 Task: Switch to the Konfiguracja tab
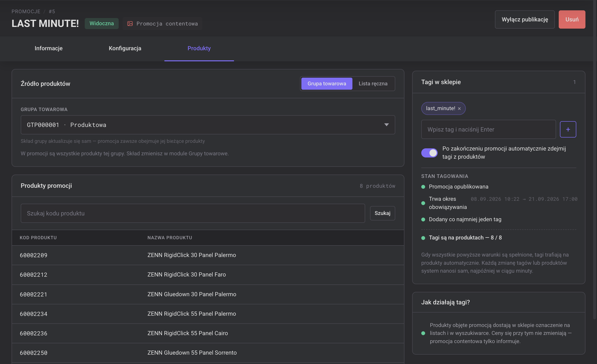[x=125, y=48]
